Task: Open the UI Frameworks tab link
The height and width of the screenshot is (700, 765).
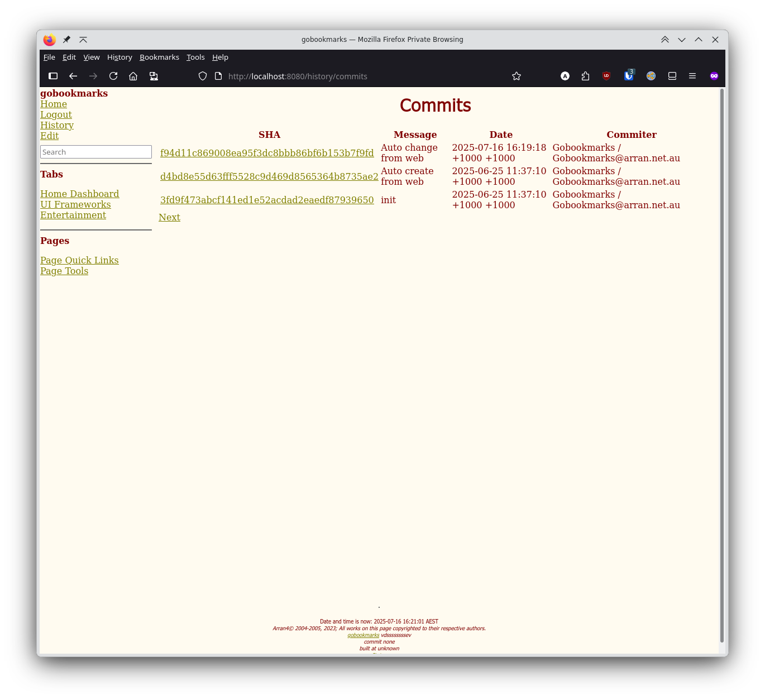Action: pyautogui.click(x=75, y=204)
